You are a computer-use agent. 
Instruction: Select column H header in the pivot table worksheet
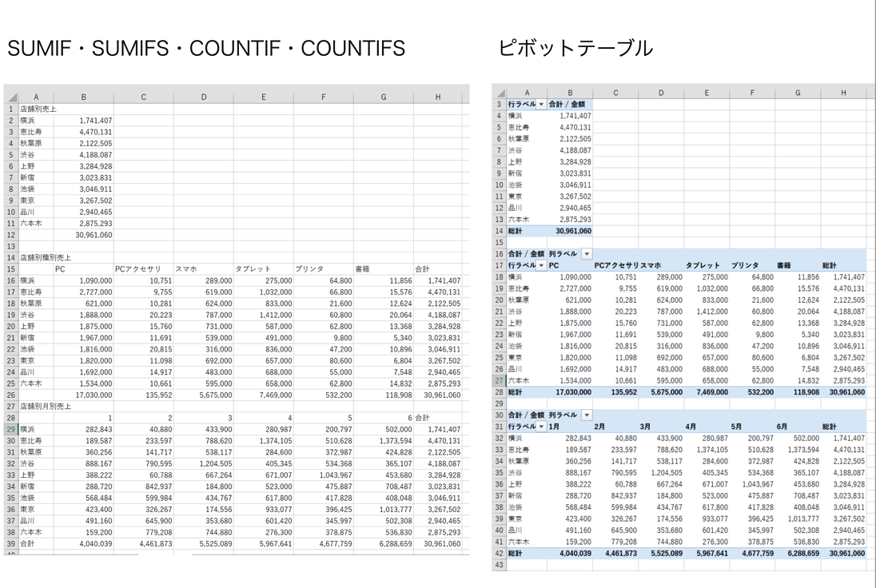842,93
